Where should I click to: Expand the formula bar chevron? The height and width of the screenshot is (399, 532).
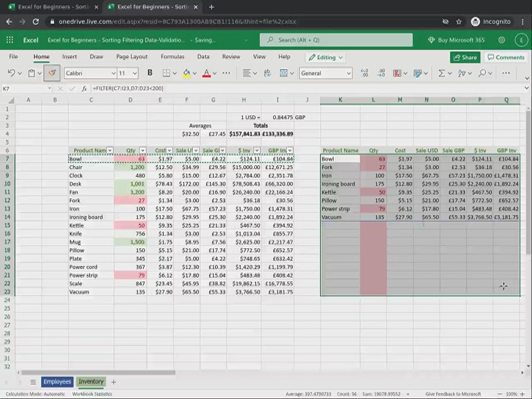[526, 88]
